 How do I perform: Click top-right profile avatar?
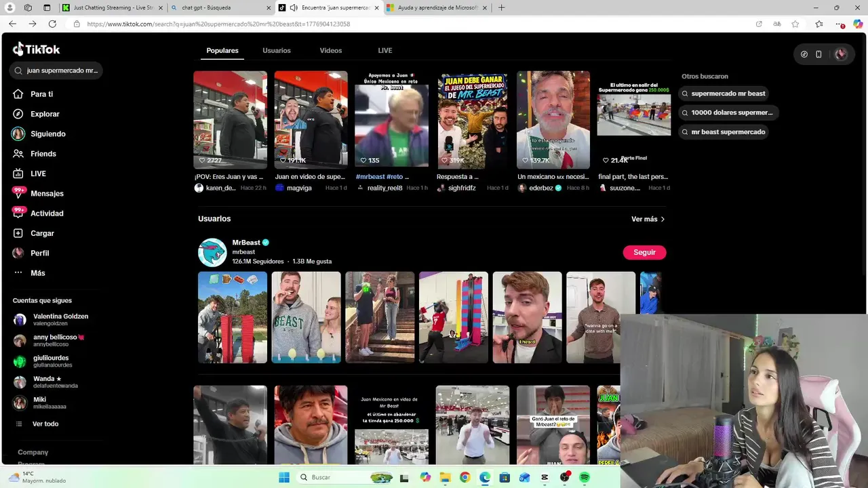pyautogui.click(x=841, y=54)
